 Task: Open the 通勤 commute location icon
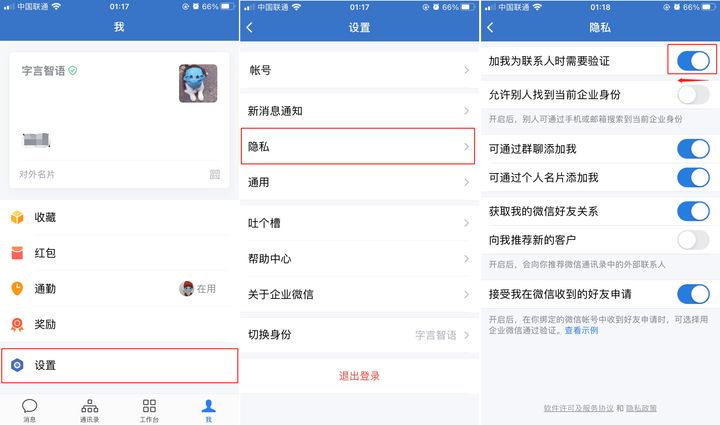pyautogui.click(x=17, y=289)
